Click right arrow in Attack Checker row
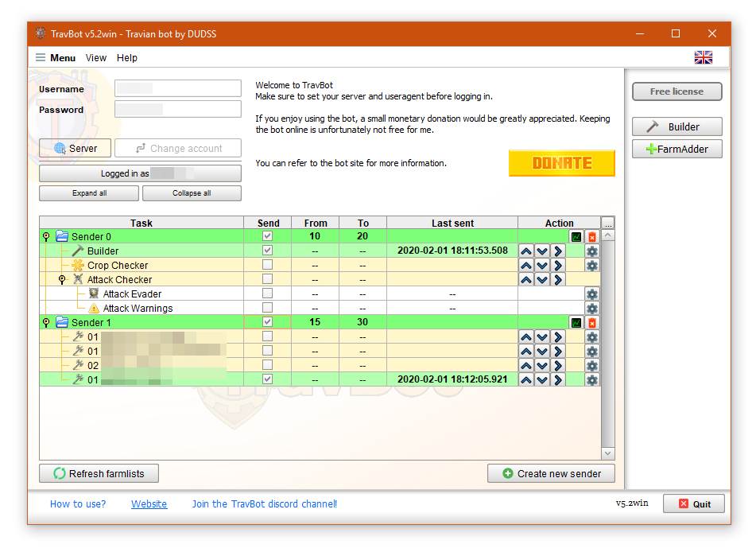 [x=558, y=279]
